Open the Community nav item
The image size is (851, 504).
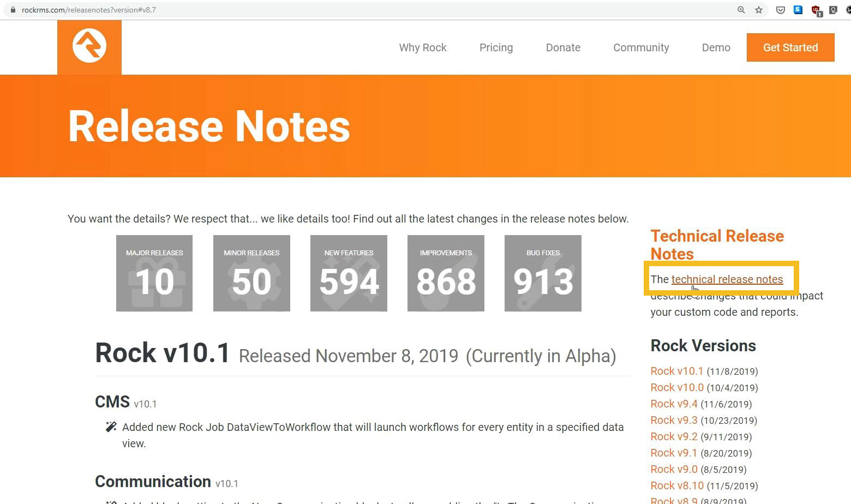coord(641,47)
